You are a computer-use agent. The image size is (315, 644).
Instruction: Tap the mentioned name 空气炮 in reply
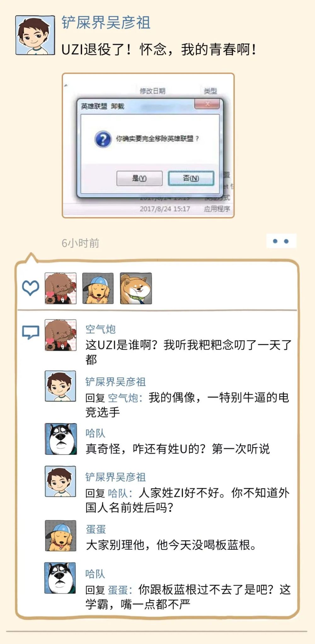(123, 398)
